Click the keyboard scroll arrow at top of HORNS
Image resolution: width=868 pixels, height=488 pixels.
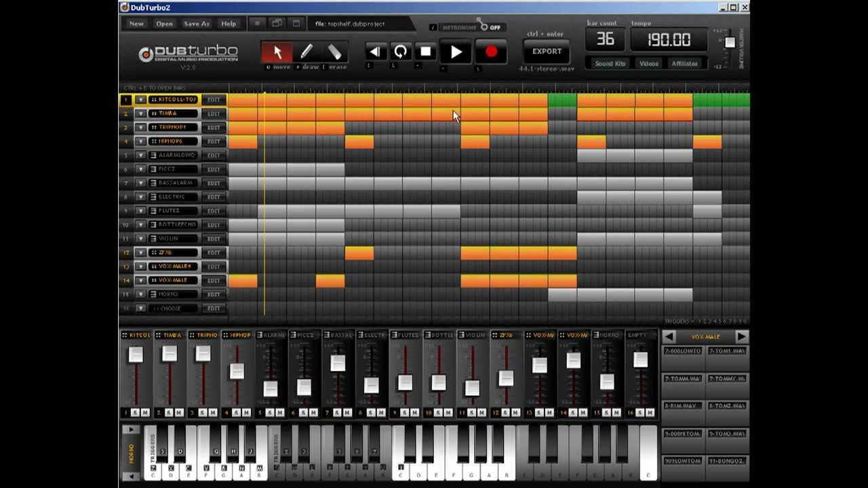pos(131,430)
